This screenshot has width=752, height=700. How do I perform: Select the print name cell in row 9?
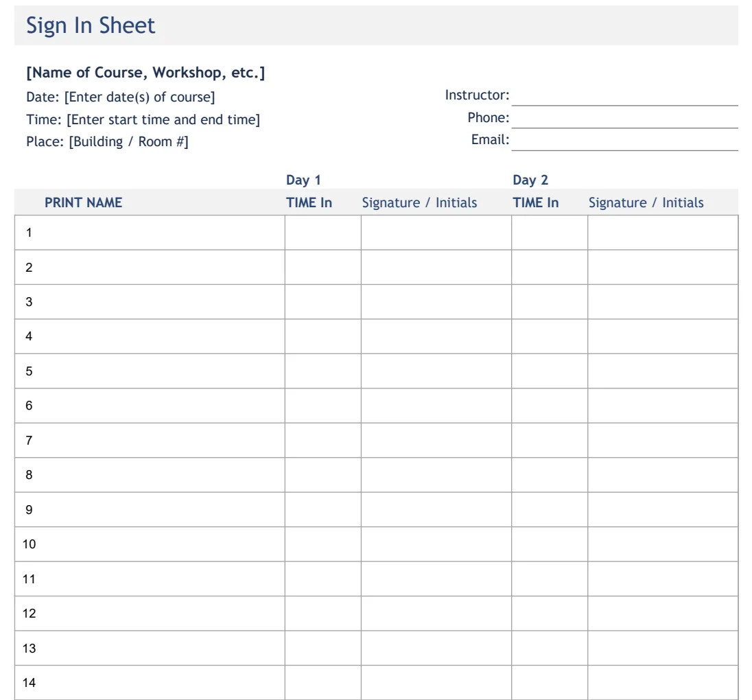[150, 509]
